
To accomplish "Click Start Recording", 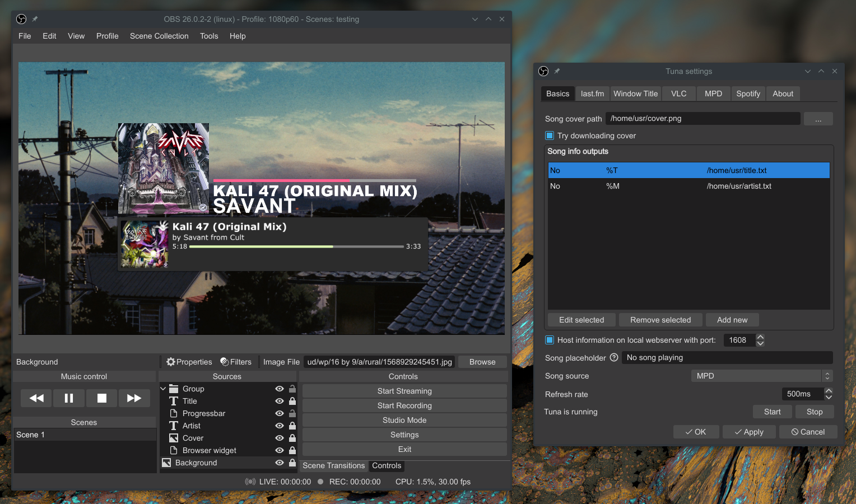I will (x=404, y=405).
